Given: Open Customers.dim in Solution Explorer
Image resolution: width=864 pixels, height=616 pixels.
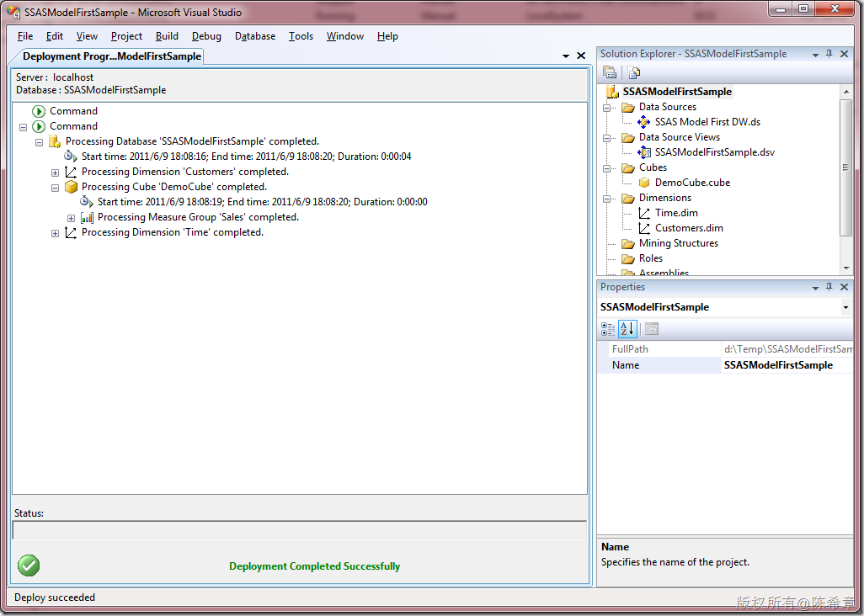Looking at the screenshot, I should pyautogui.click(x=689, y=228).
